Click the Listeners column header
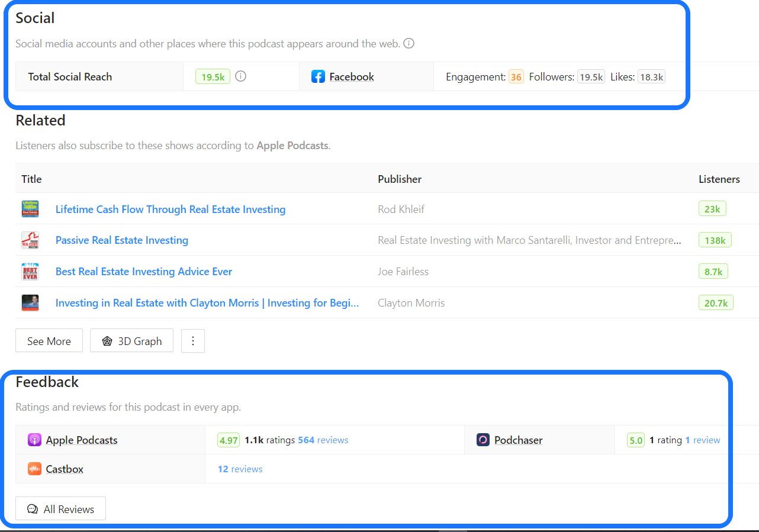The image size is (759, 532). (x=719, y=179)
